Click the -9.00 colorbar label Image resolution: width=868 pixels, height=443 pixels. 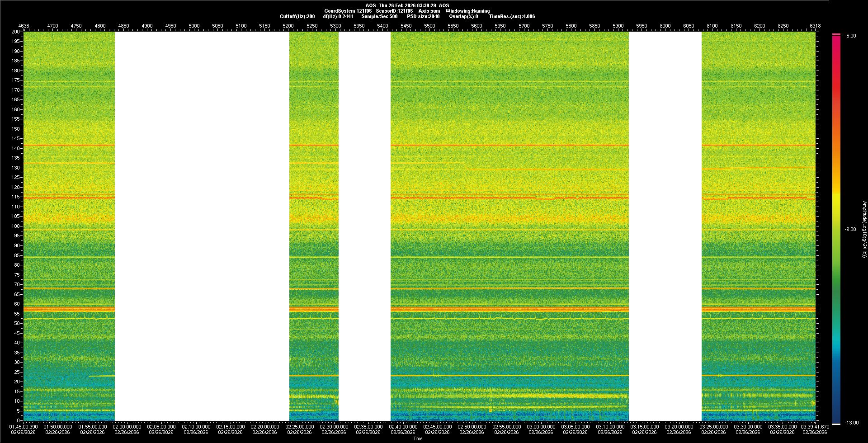click(x=850, y=230)
